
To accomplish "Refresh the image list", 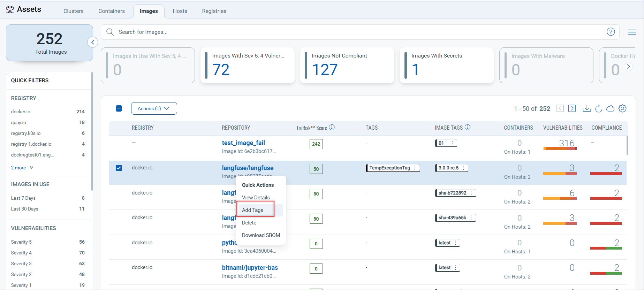I will (x=599, y=108).
